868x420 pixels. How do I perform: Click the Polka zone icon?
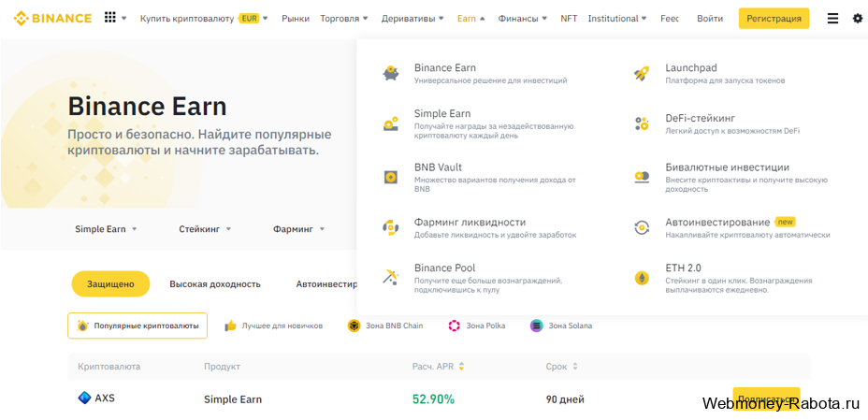click(x=454, y=326)
